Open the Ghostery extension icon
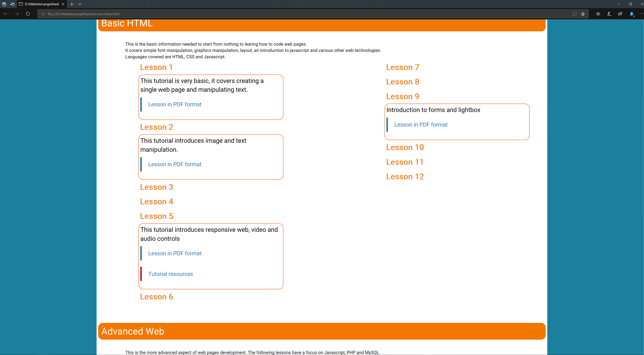 point(632,14)
